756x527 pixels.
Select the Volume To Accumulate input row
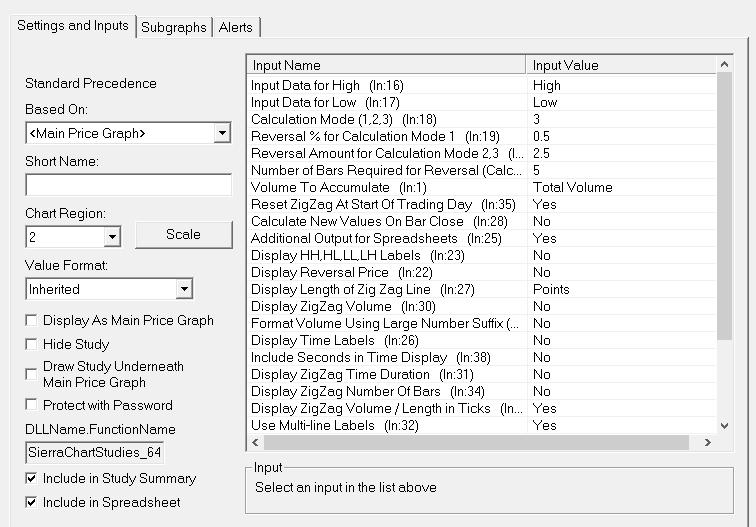(x=482, y=188)
